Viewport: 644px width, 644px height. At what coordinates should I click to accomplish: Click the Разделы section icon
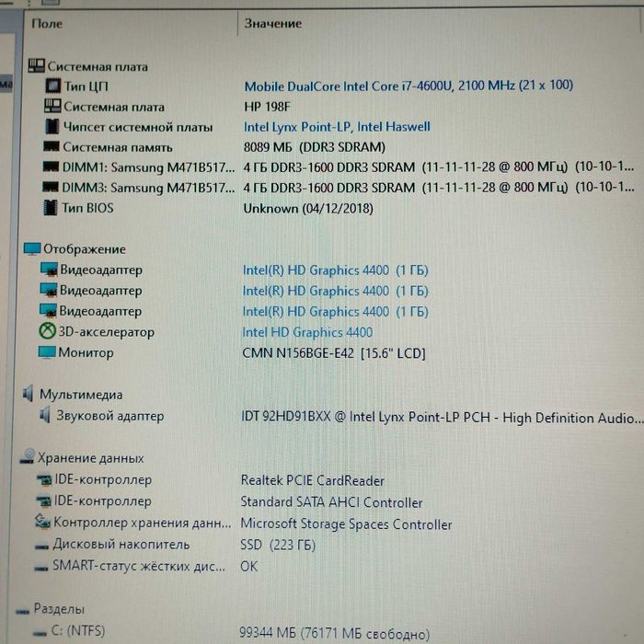[x=23, y=612]
